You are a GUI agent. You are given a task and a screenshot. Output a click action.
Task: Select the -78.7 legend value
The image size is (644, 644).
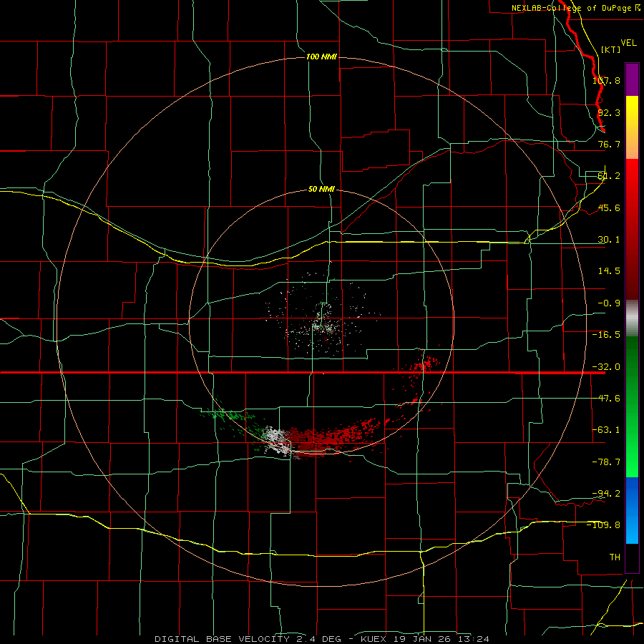click(606, 462)
